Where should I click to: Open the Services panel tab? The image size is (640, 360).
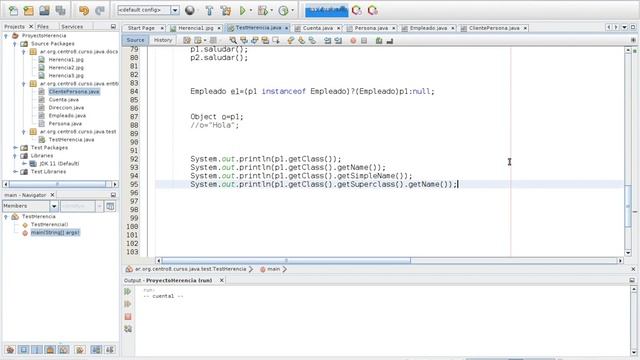tap(72, 27)
